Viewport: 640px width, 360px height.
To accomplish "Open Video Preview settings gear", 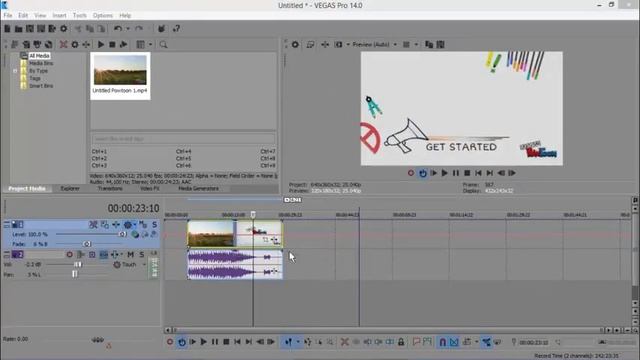I will point(295,44).
